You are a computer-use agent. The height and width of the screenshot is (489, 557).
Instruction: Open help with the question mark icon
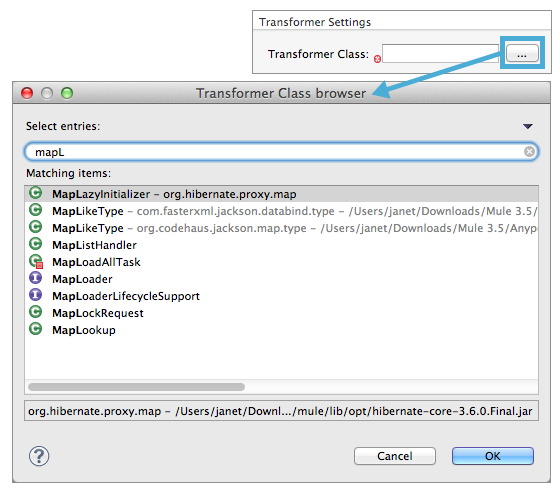(x=39, y=456)
